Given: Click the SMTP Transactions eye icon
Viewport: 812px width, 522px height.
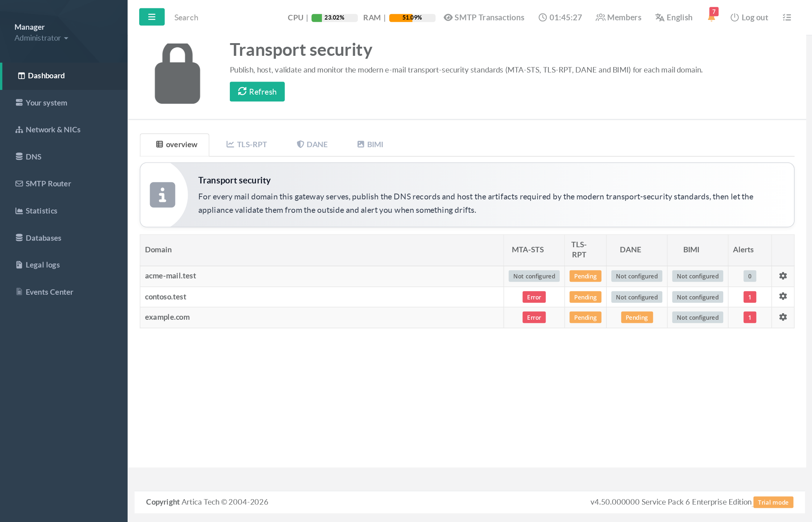Looking at the screenshot, I should pyautogui.click(x=448, y=17).
